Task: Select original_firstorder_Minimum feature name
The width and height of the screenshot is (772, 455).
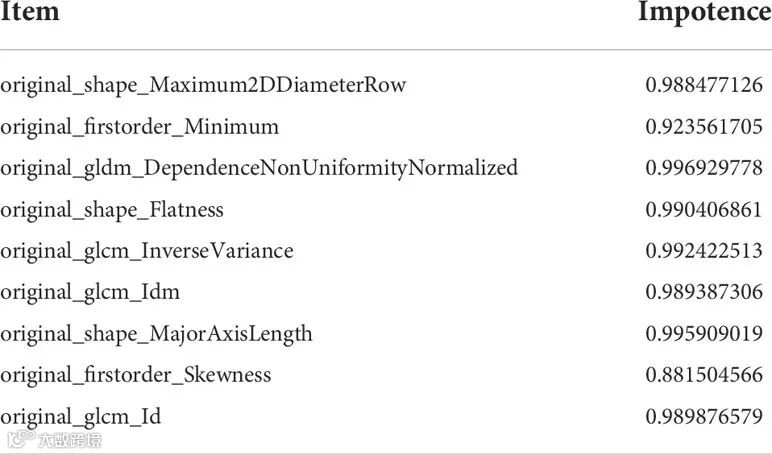Action: point(139,127)
